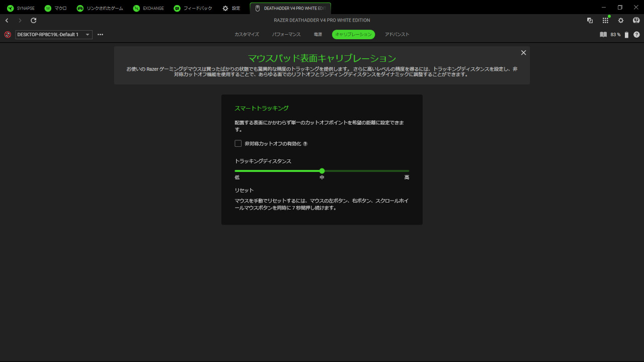
Task: Click the overlapping windows icon
Action: (x=590, y=21)
